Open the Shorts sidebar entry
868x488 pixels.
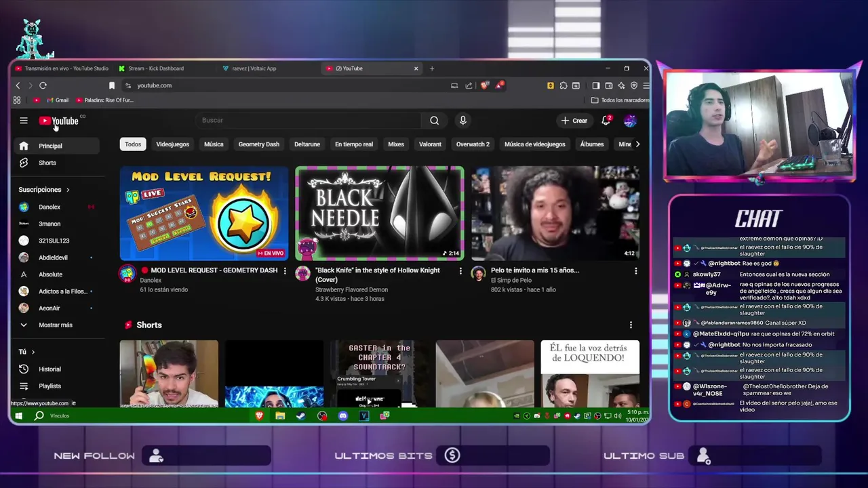click(57, 163)
